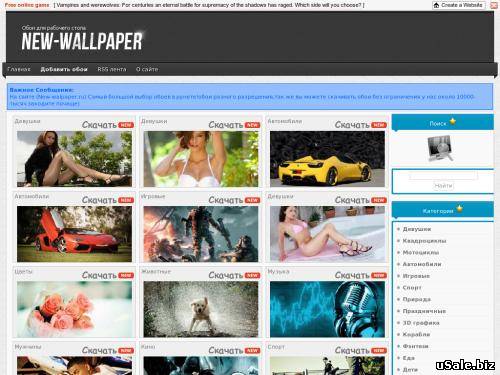Open the Главная menu item
500x375 pixels.
[19, 69]
